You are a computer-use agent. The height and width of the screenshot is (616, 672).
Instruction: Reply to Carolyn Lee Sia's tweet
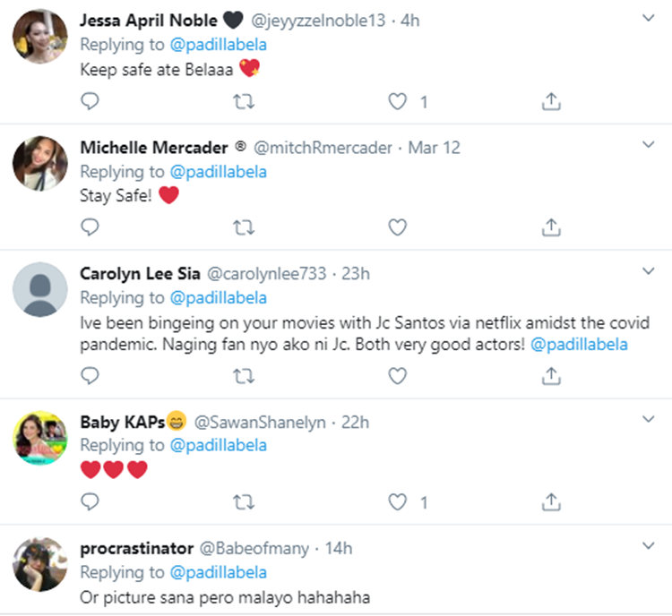pyautogui.click(x=90, y=377)
